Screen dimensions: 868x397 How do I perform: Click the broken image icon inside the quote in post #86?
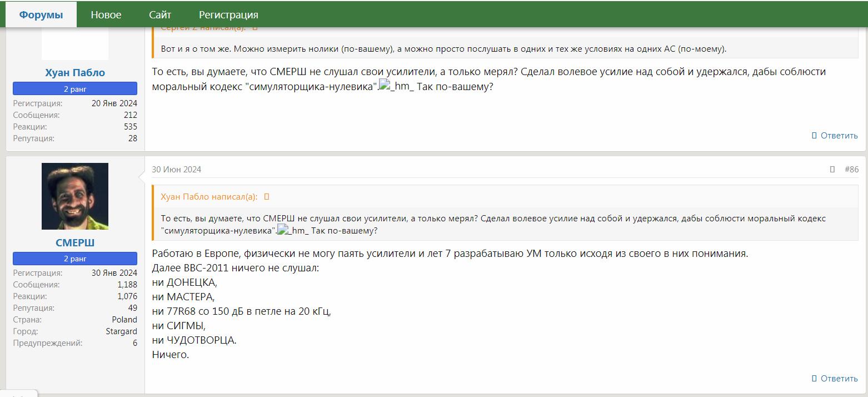(283, 230)
